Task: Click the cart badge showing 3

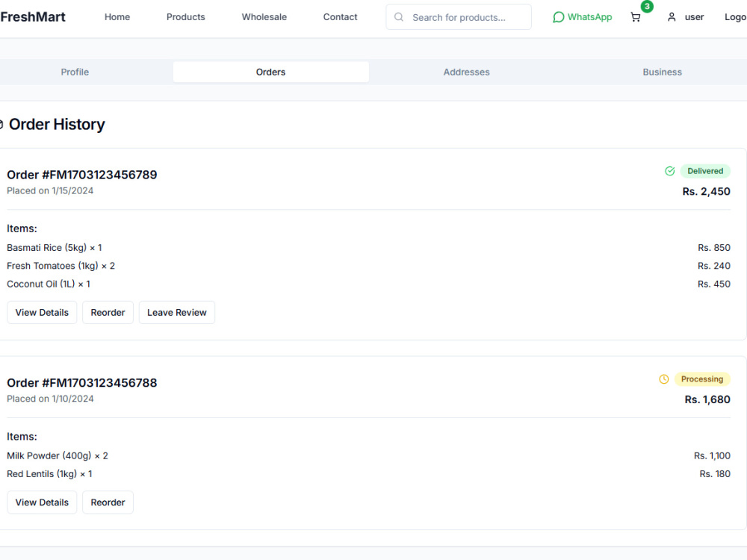Action: [646, 7]
